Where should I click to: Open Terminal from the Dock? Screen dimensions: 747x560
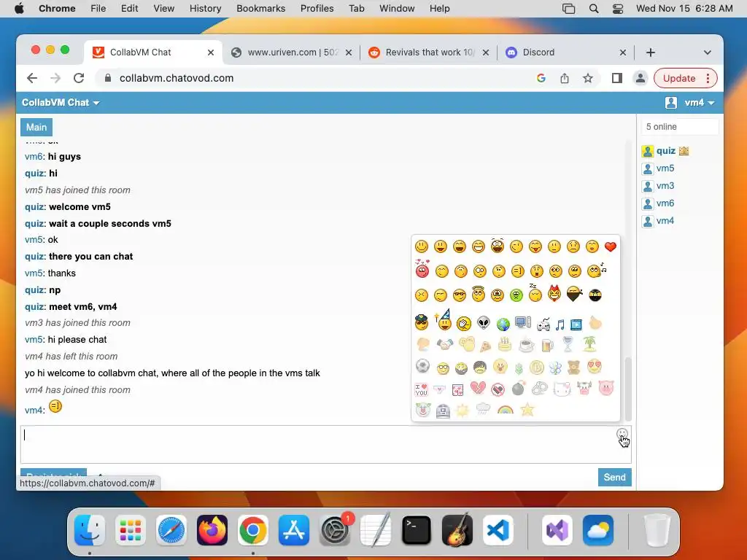pos(417,530)
